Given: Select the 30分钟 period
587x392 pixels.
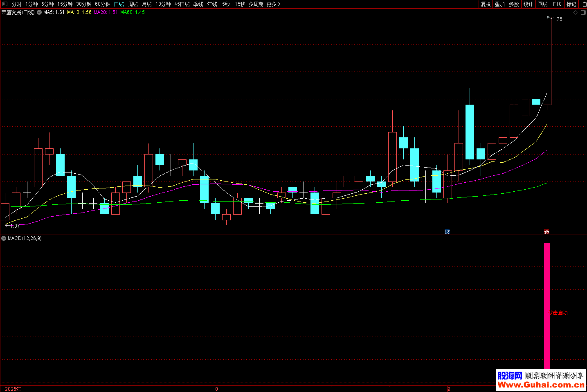Looking at the screenshot, I should [84, 4].
